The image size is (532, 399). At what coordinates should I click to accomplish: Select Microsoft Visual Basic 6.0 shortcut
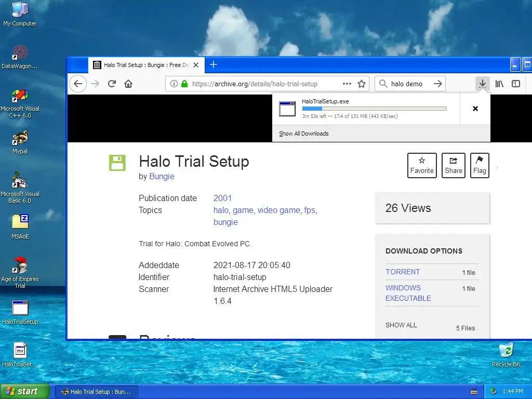pyautogui.click(x=20, y=188)
